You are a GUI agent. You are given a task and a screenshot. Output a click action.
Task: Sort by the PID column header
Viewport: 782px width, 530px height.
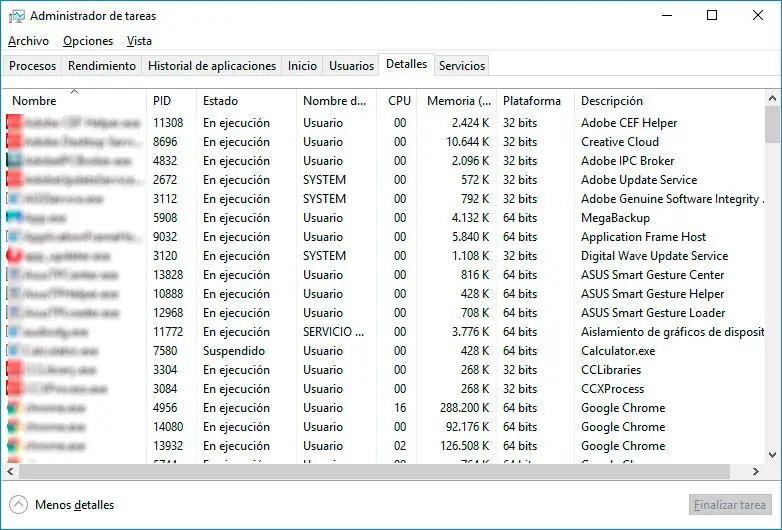[172, 101]
